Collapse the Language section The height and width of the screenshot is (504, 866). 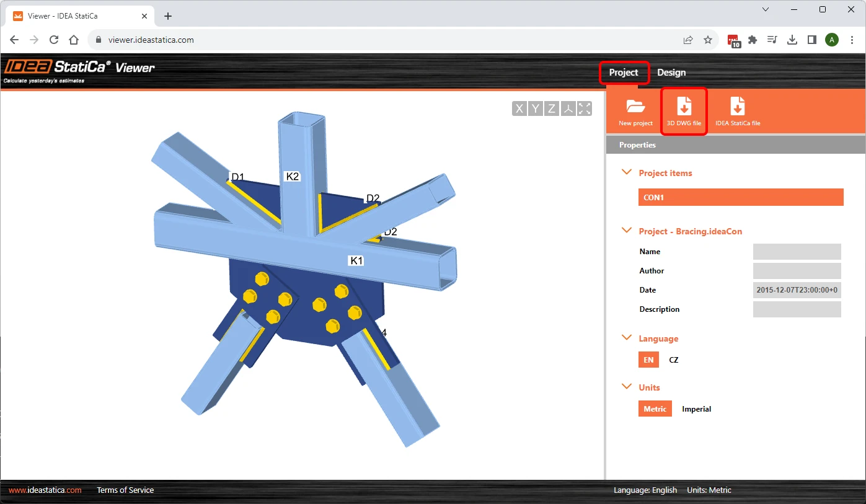tap(626, 338)
